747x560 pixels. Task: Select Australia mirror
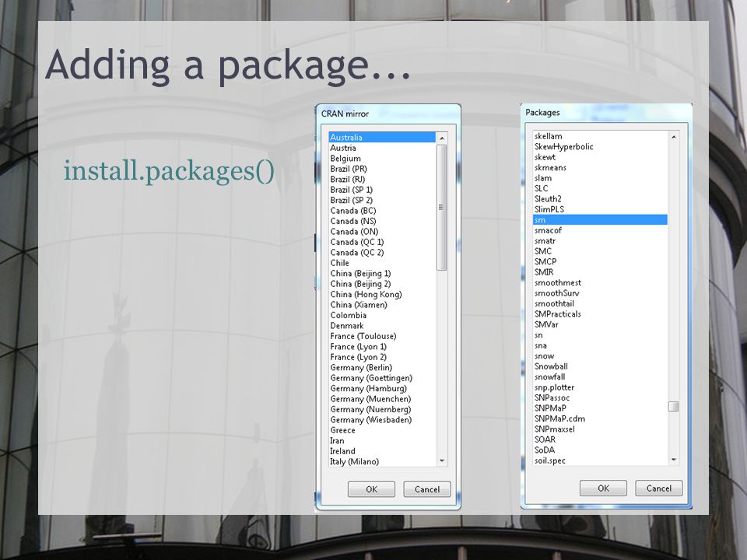tap(382, 137)
